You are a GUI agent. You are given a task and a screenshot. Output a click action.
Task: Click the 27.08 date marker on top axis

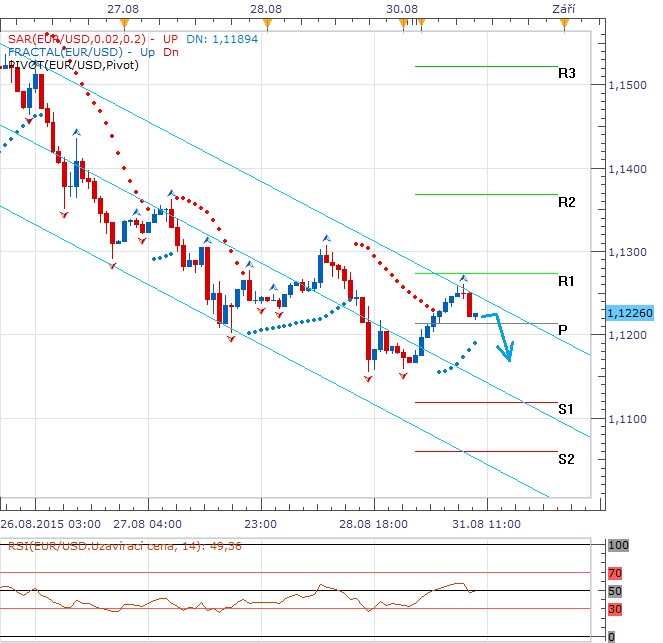122,8
